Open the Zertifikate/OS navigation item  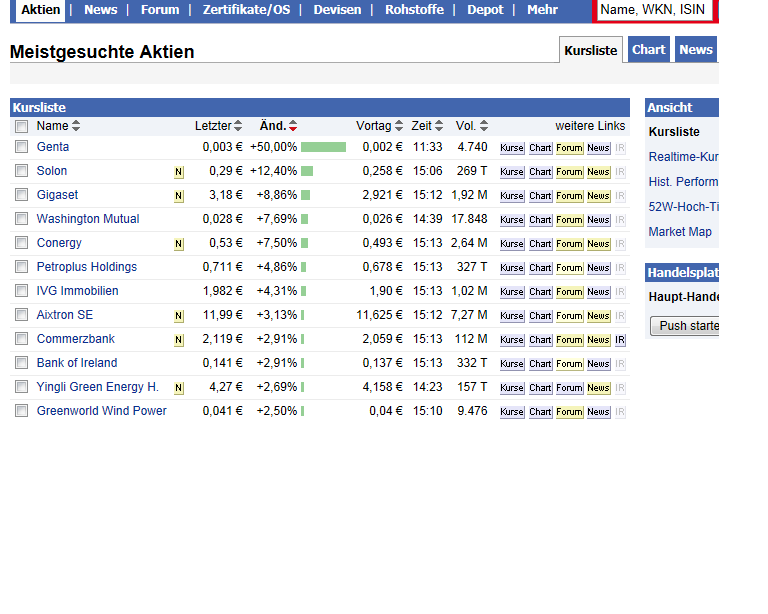coord(246,10)
